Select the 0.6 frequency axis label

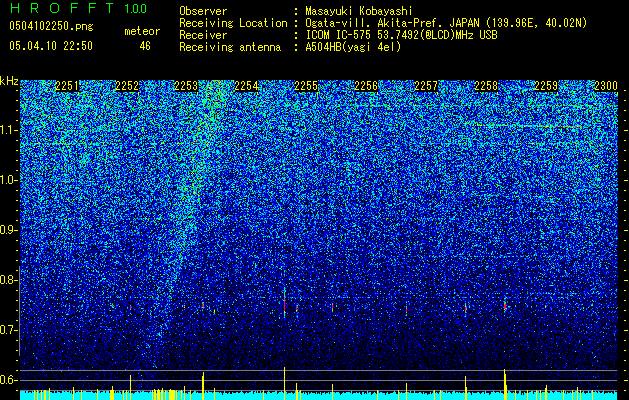point(7,380)
